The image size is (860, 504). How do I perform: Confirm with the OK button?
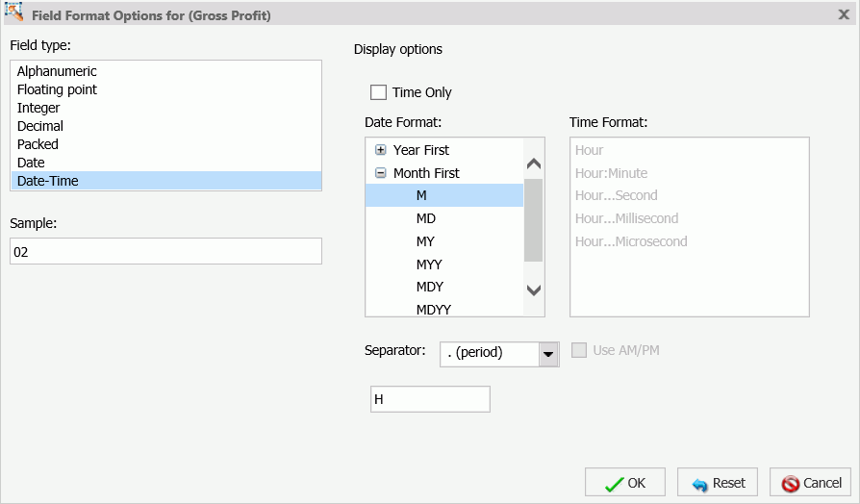(625, 483)
